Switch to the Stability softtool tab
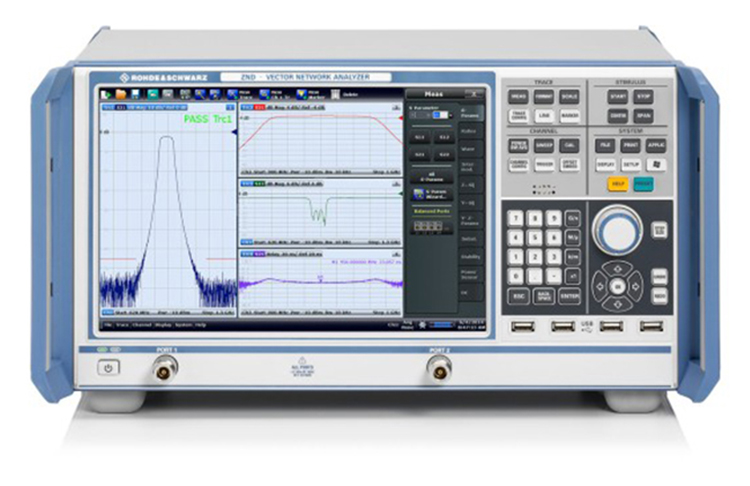 470,257
